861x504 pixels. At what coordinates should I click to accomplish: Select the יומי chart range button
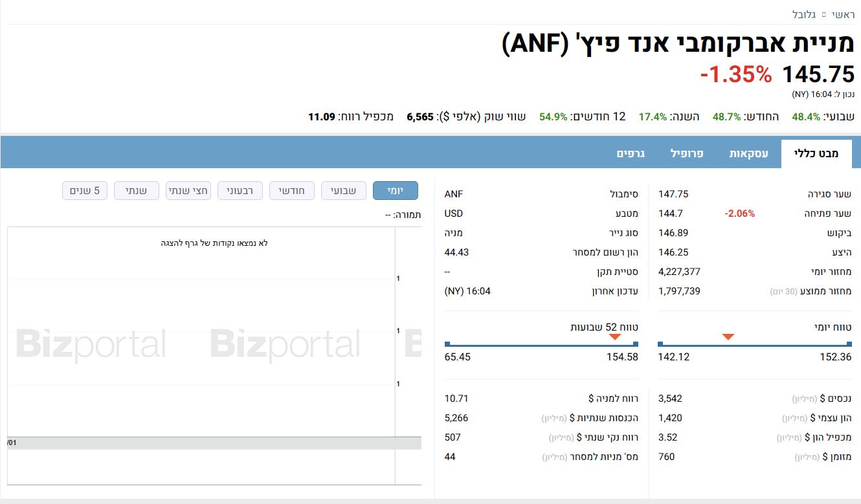(396, 191)
